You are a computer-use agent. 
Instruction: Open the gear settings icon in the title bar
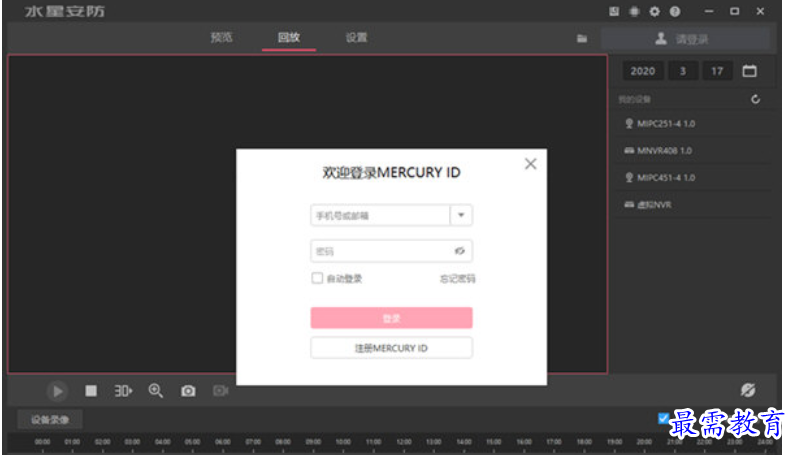point(654,11)
